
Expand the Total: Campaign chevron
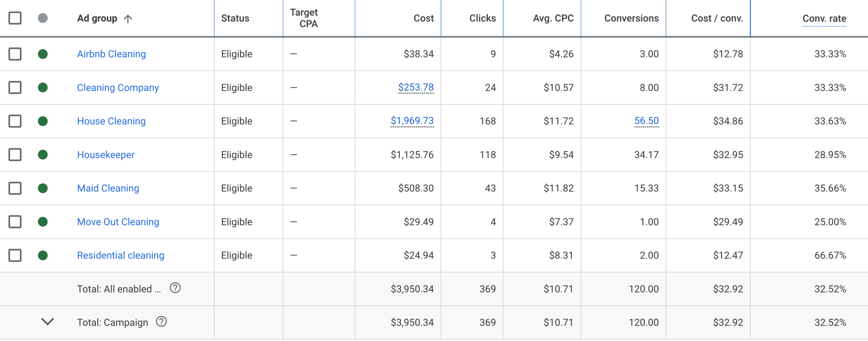click(x=47, y=322)
